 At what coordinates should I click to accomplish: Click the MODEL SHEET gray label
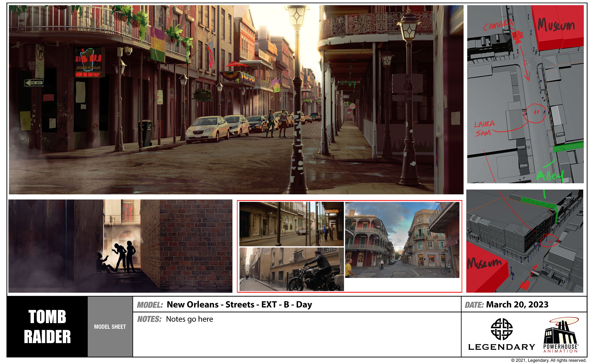pos(110,327)
